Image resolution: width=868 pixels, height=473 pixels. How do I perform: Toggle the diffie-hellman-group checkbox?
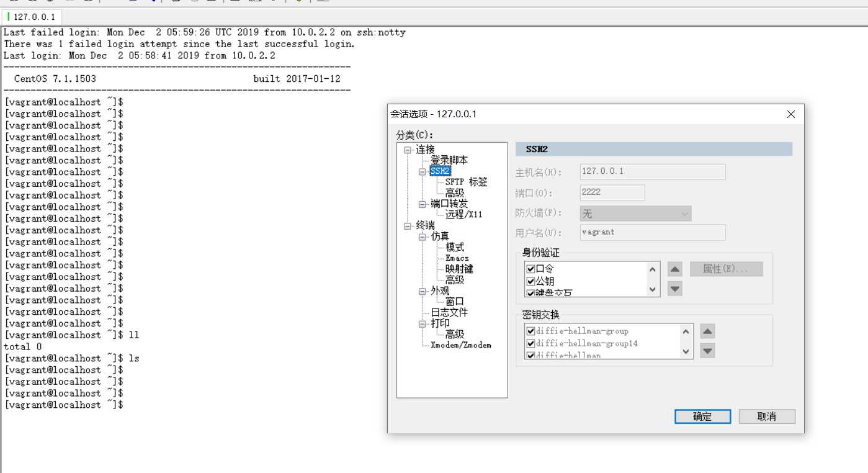coord(530,331)
